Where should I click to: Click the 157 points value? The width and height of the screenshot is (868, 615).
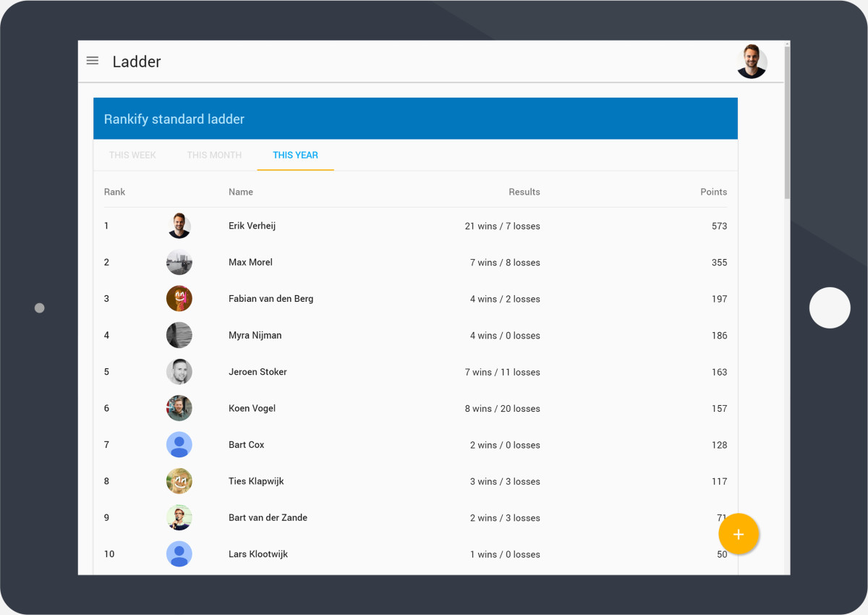coord(719,409)
